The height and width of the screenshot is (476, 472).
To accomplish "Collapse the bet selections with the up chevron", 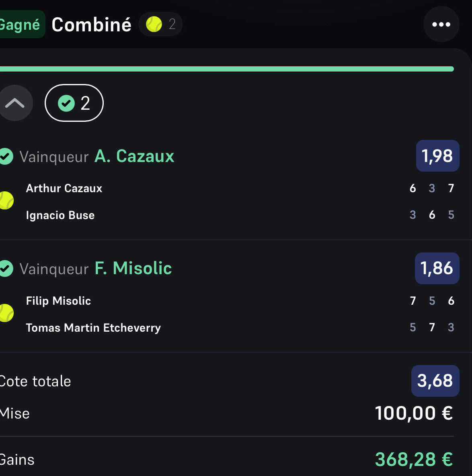I will pos(15,103).
